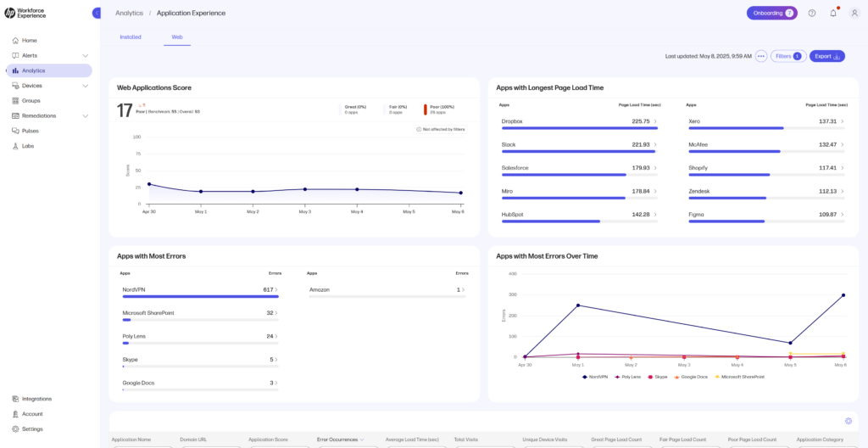Open NordVPN error details chevron
This screenshot has width=868, height=448.
276,289
